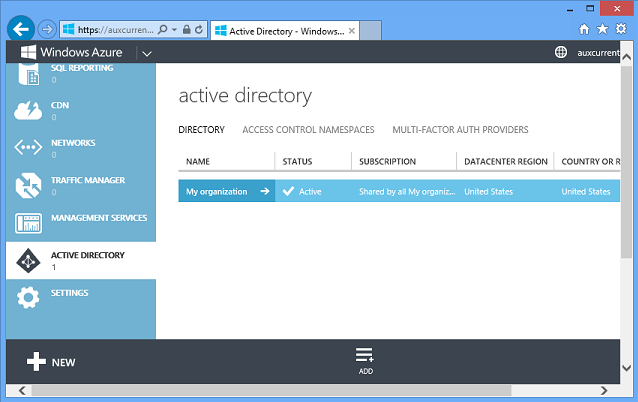Open the Favorites star icon
Viewport: 638px width, 402px height.
[x=602, y=29]
